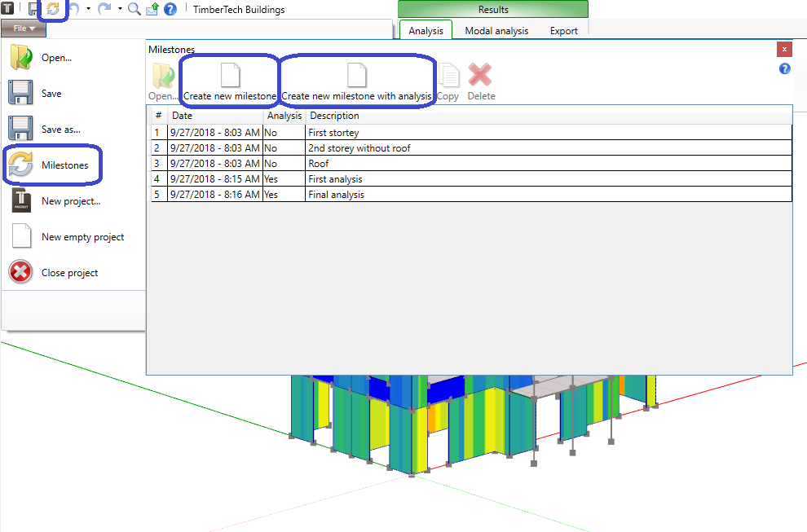This screenshot has width=807, height=532.
Task: Open Milestones panel help icon
Action: [x=784, y=69]
